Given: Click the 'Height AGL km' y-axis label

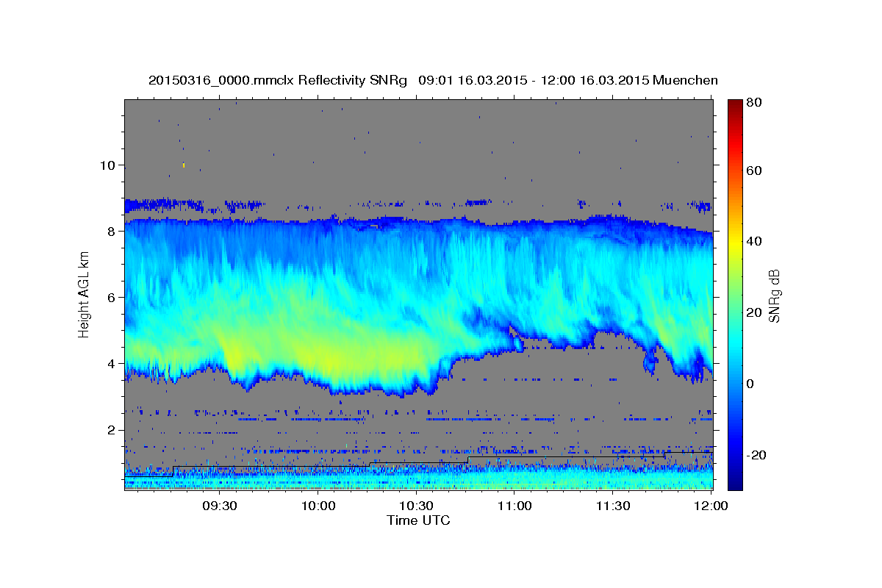Looking at the screenshot, I should 84,294.
